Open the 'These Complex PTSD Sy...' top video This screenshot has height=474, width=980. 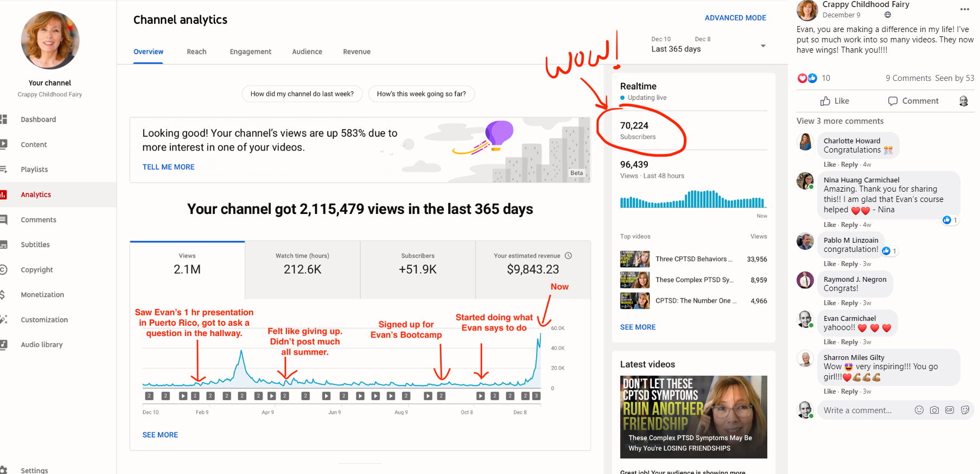(x=693, y=280)
